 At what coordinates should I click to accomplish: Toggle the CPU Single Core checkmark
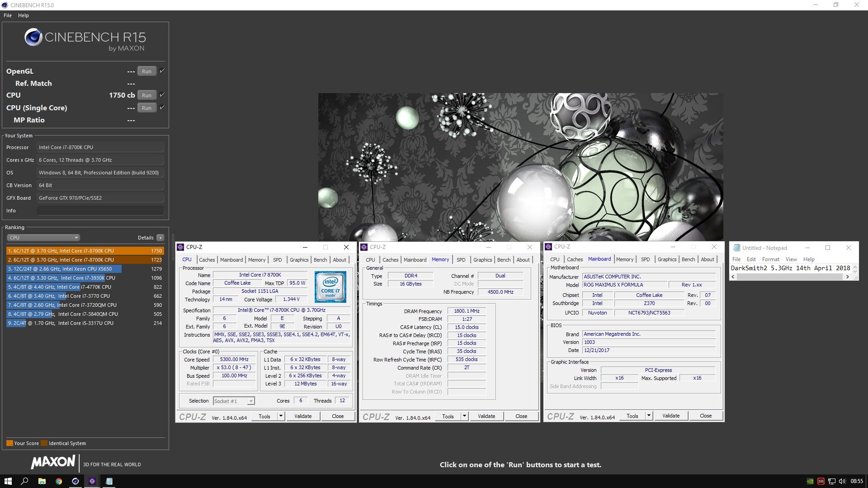(x=162, y=108)
